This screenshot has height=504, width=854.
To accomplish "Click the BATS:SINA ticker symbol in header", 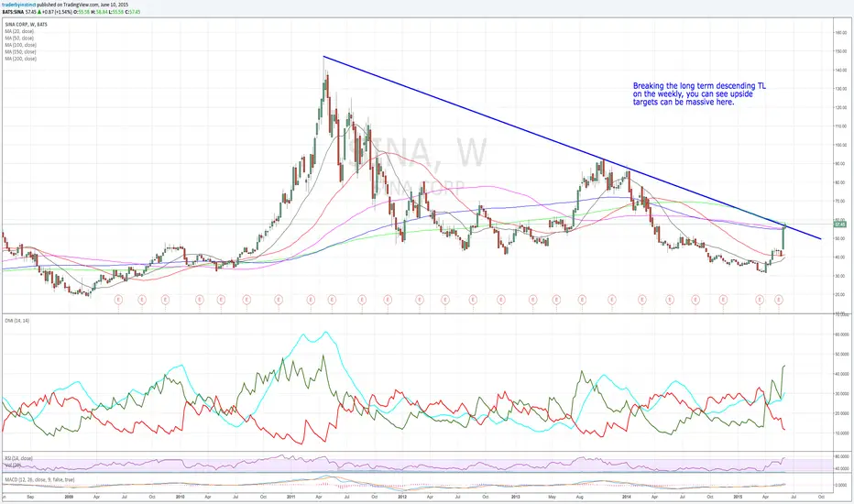I will (x=12, y=11).
